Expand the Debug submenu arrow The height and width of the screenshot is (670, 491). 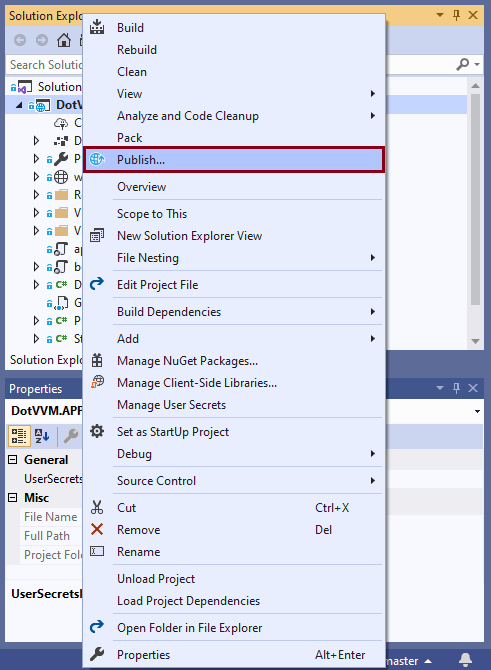tap(373, 453)
